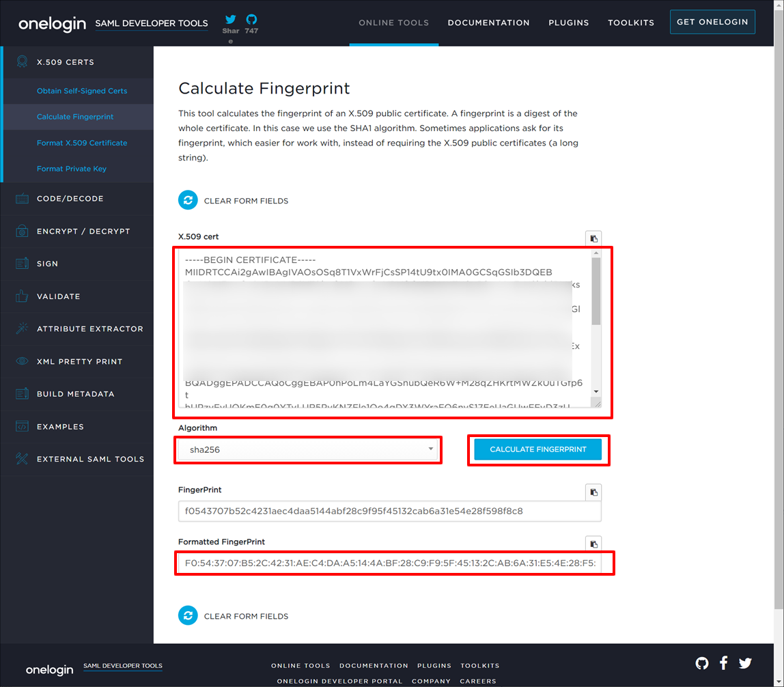Click the cert textarea scrollbar thumb
Screen dimensions: 784x687
(x=596, y=292)
